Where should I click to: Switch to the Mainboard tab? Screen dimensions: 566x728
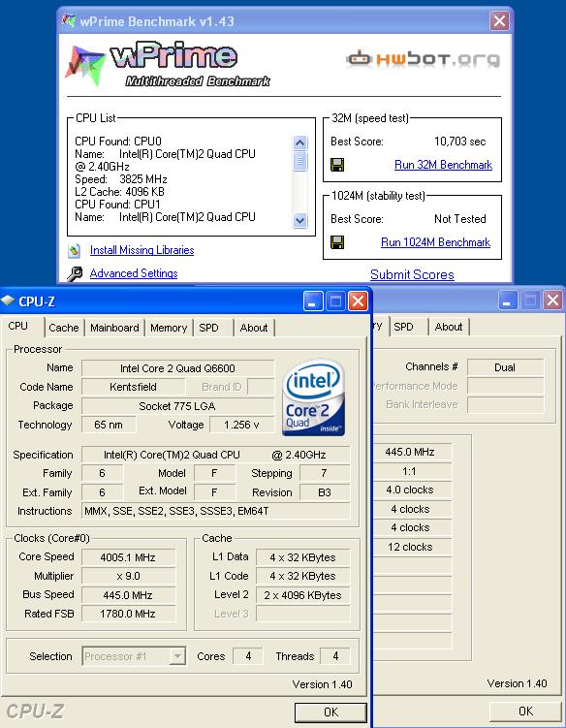coord(114,328)
